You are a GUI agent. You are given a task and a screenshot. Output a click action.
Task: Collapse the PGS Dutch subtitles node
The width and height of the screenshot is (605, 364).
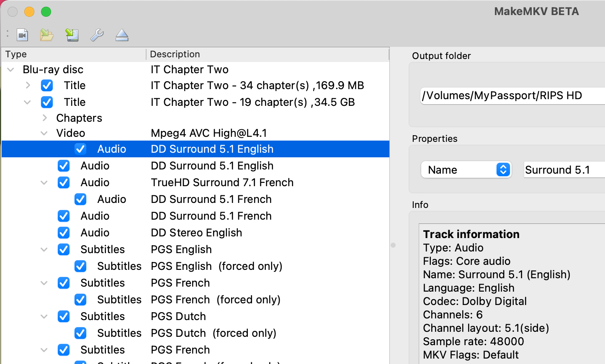(44, 316)
